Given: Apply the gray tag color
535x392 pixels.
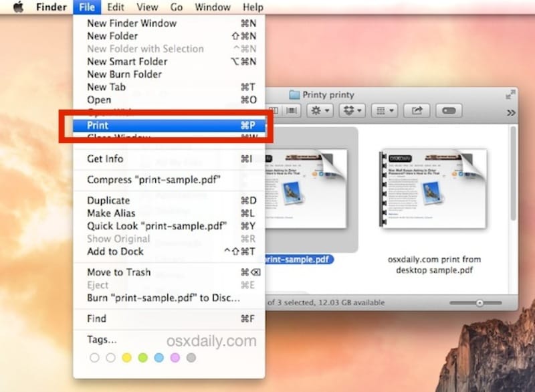Looking at the screenshot, I should point(191,357).
